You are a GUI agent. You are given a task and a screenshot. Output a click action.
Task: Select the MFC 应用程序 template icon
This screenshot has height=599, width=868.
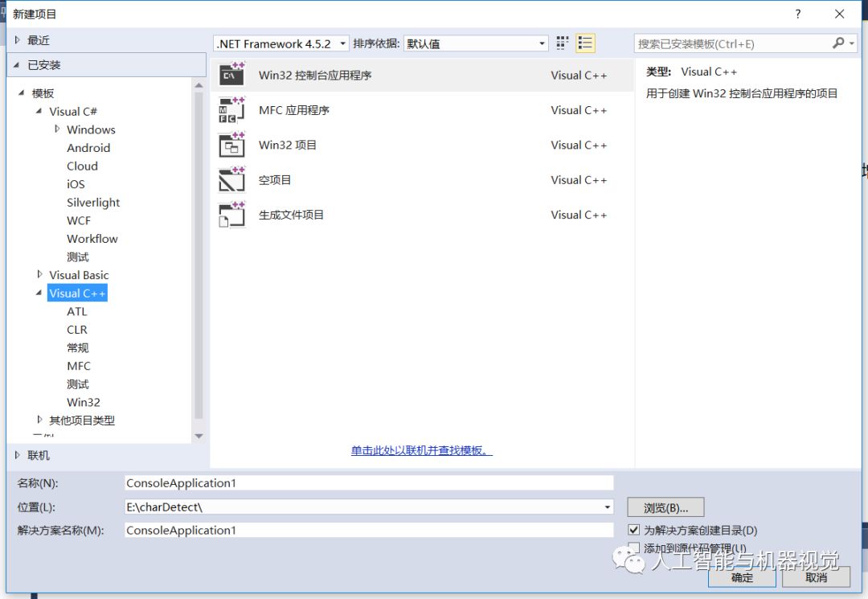point(232,109)
